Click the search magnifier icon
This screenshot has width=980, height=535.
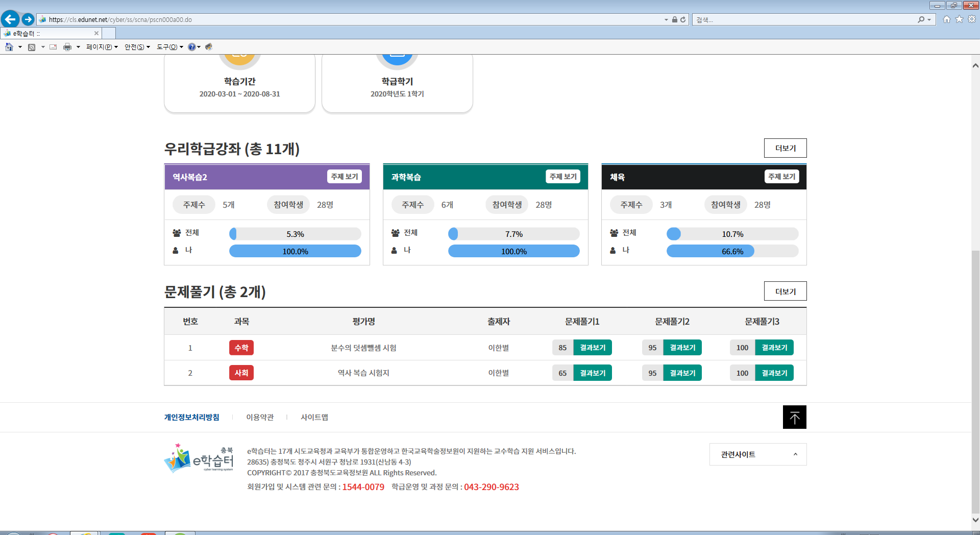[921, 19]
